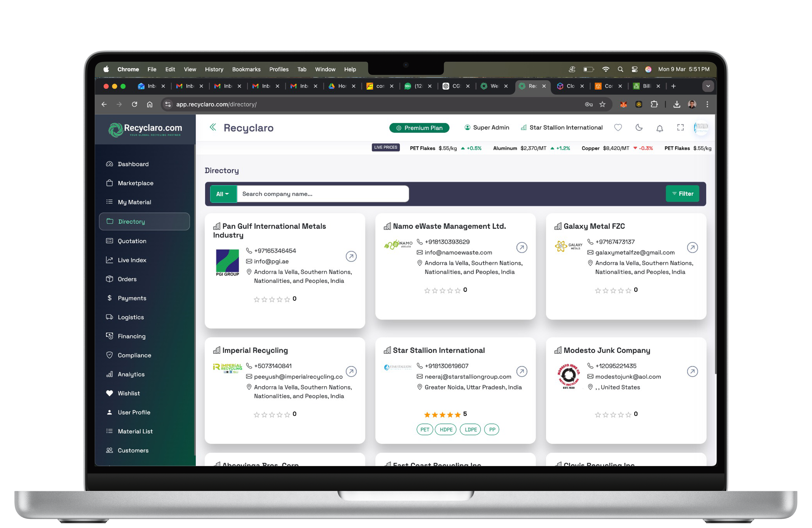Viewport: 812px width, 528px height.
Task: Open Galaxy Metal FZC profile via arrow link
Action: coord(693,248)
